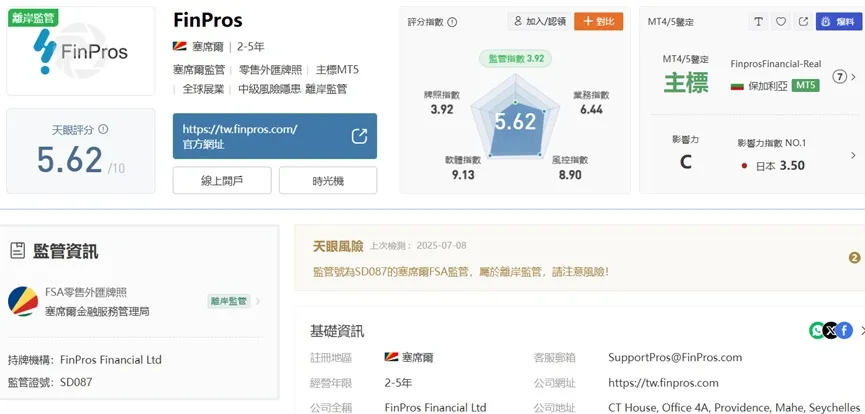Image resolution: width=865 pixels, height=414 pixels.
Task: Click the company address CT House text
Action: [734, 407]
